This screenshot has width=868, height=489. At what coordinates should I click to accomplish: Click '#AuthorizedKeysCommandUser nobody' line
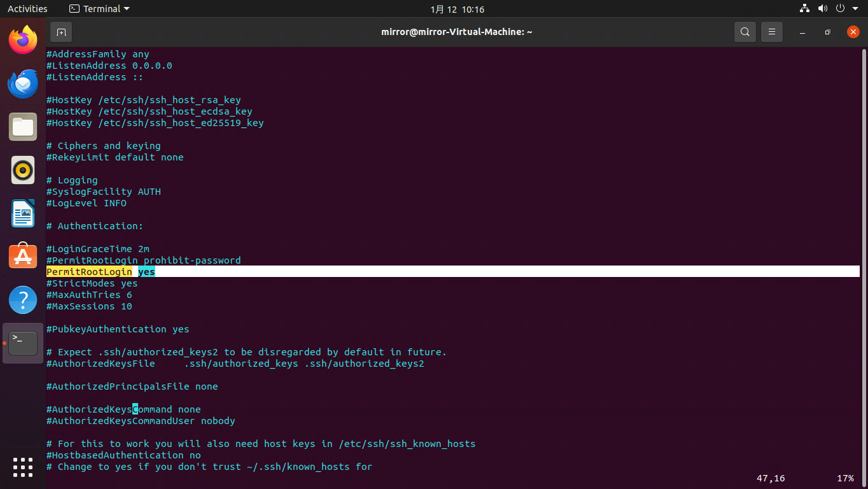tap(141, 421)
